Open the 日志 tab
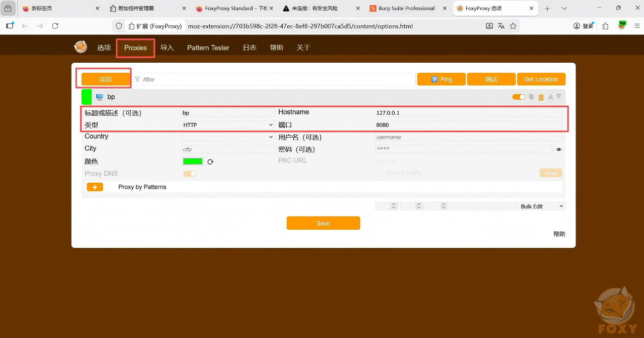 coord(249,48)
